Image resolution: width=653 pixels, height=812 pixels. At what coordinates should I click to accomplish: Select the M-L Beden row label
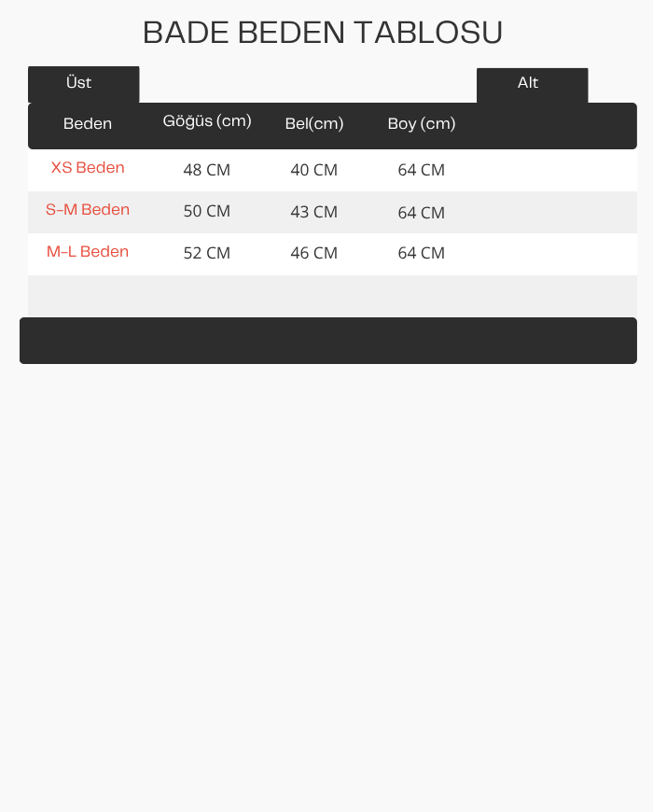[88, 252]
